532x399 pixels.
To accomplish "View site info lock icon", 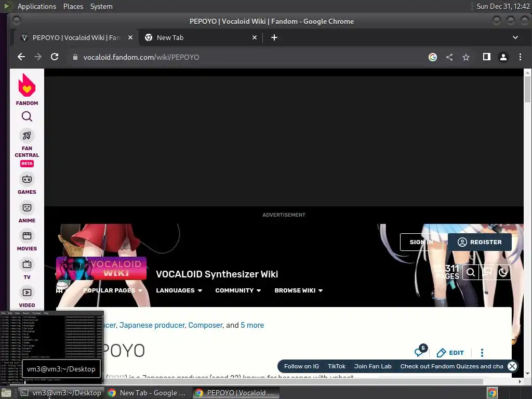I will pos(75,57).
